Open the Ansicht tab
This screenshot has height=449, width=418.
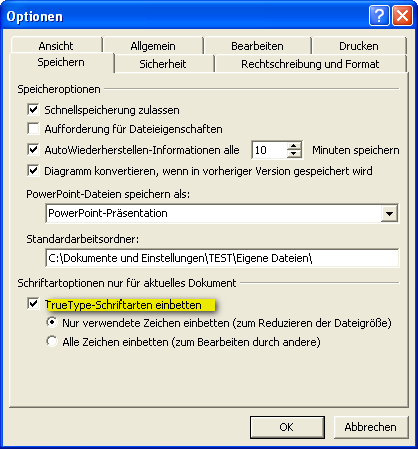tap(56, 46)
